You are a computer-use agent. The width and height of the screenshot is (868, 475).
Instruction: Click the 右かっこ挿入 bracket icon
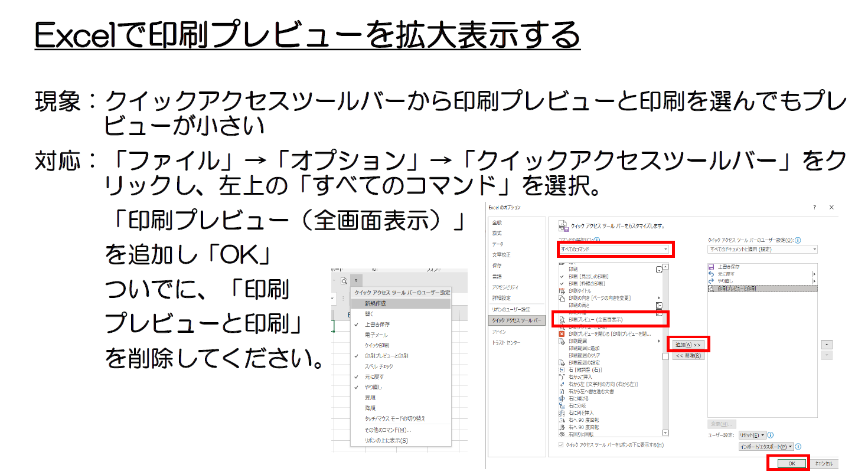point(562,377)
